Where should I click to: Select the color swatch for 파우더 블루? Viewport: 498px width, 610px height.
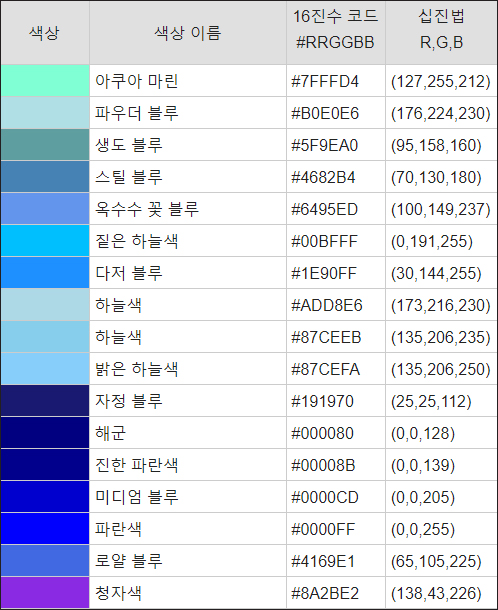pyautogui.click(x=45, y=113)
